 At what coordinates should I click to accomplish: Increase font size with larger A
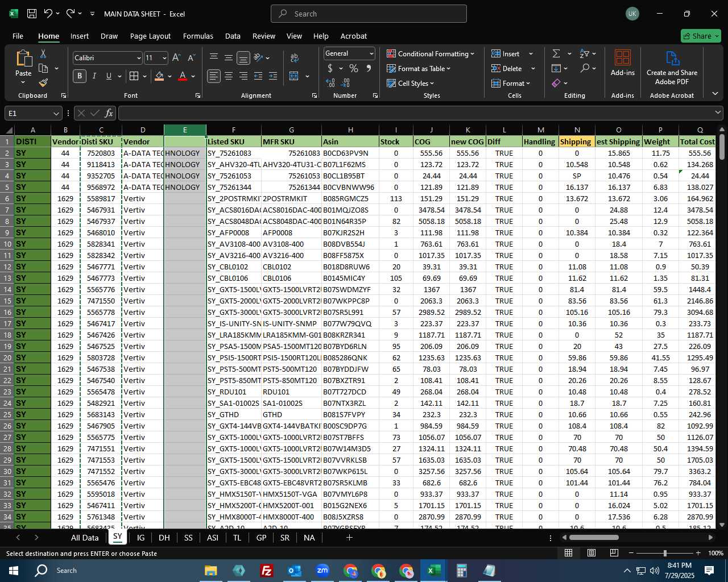point(176,58)
